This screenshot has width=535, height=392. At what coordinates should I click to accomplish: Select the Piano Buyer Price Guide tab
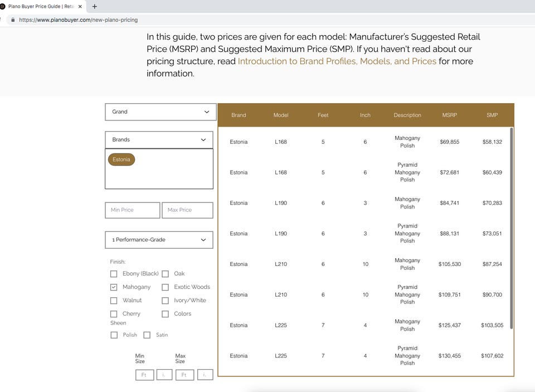42,6
